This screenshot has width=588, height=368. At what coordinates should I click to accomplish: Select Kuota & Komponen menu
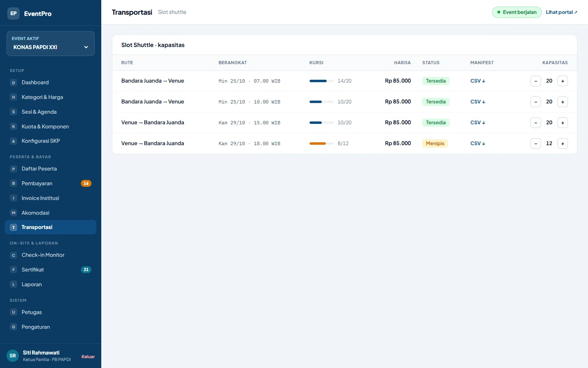pos(51,127)
